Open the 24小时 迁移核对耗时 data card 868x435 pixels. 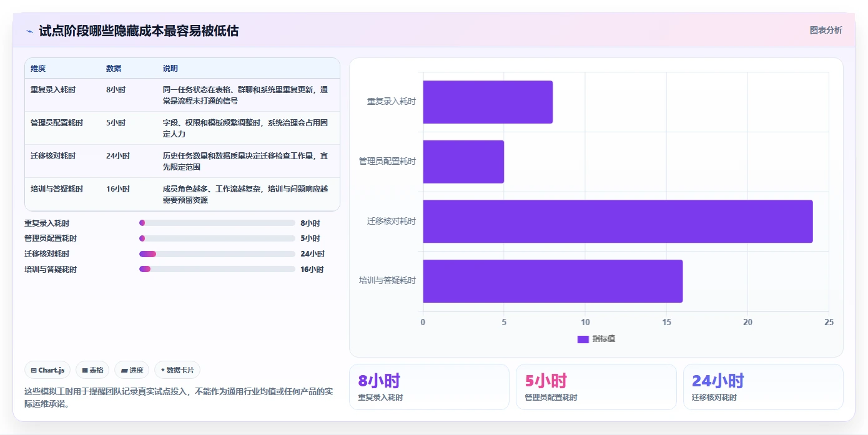pyautogui.click(x=763, y=387)
